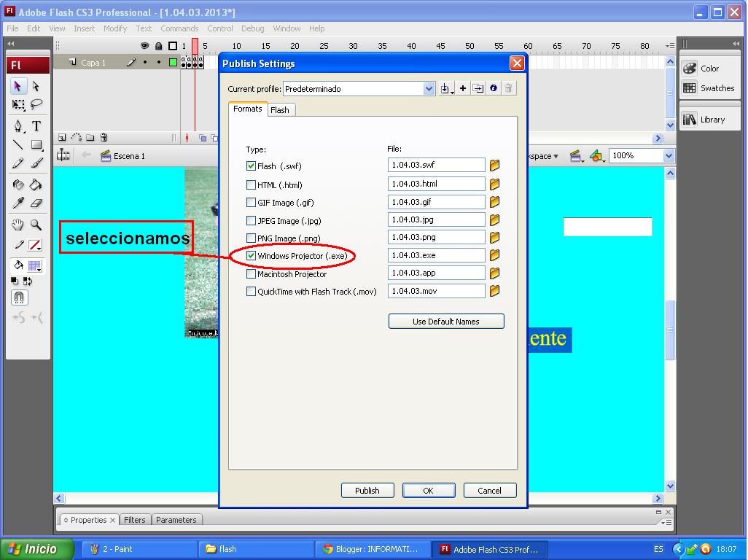This screenshot has height=560, width=748.
Task: Activate the Zoom tool
Action: 36,224
